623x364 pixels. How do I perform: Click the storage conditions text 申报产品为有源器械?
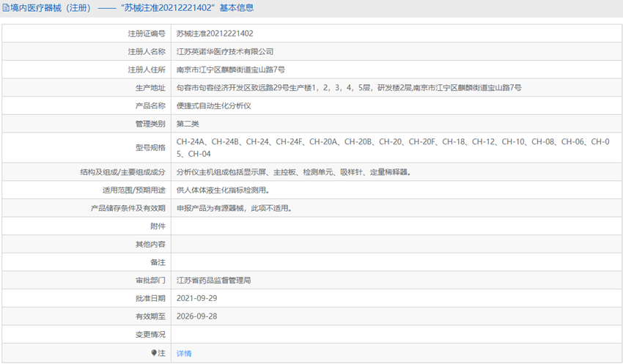click(x=234, y=208)
